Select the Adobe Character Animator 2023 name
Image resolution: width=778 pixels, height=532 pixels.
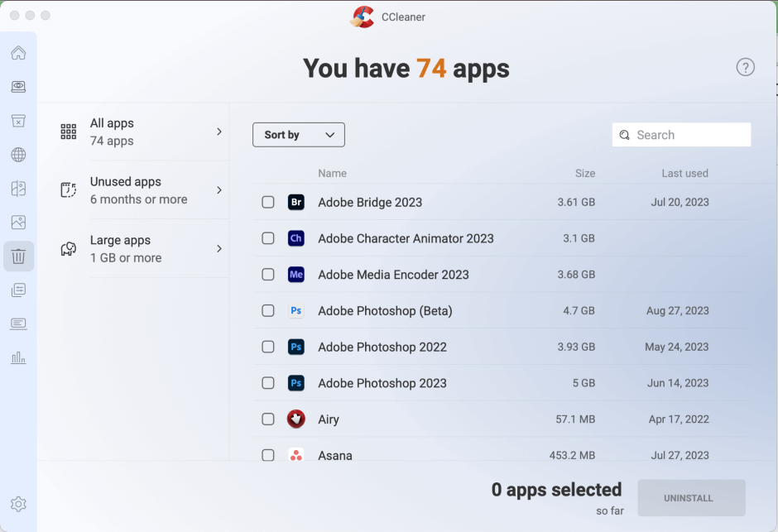406,238
